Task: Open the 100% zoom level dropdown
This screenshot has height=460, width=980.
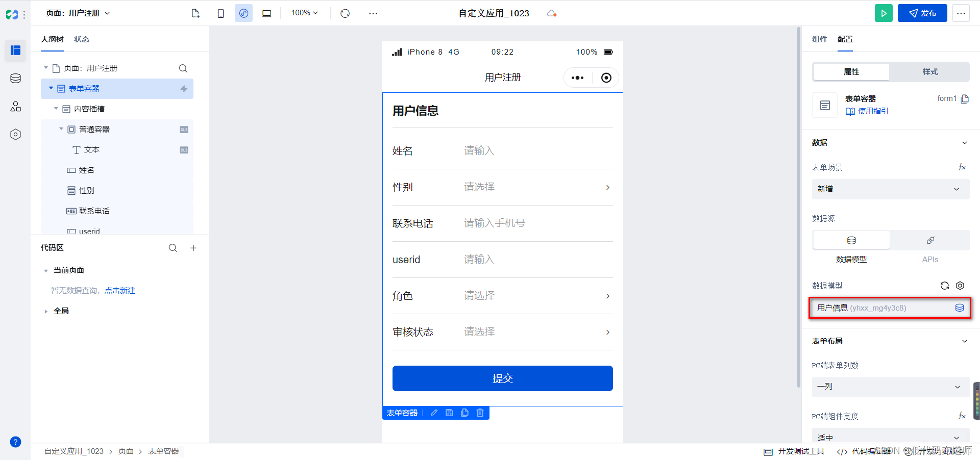Action: [304, 13]
